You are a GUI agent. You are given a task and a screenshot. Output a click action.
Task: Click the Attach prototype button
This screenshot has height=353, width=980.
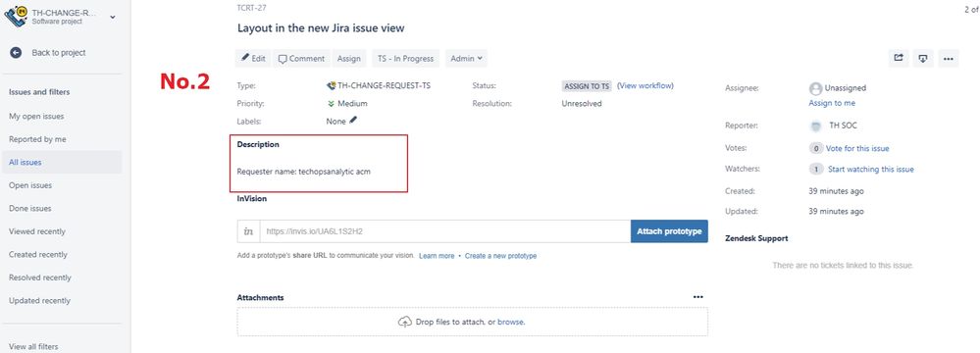(x=669, y=231)
